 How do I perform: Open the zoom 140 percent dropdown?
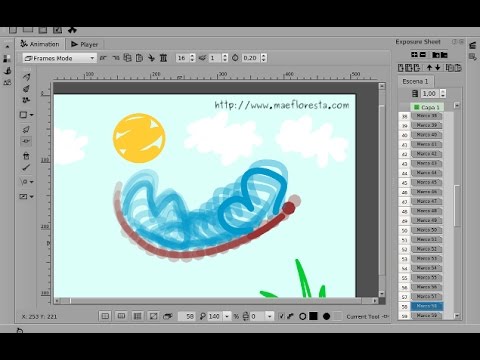pyautogui.click(x=227, y=316)
